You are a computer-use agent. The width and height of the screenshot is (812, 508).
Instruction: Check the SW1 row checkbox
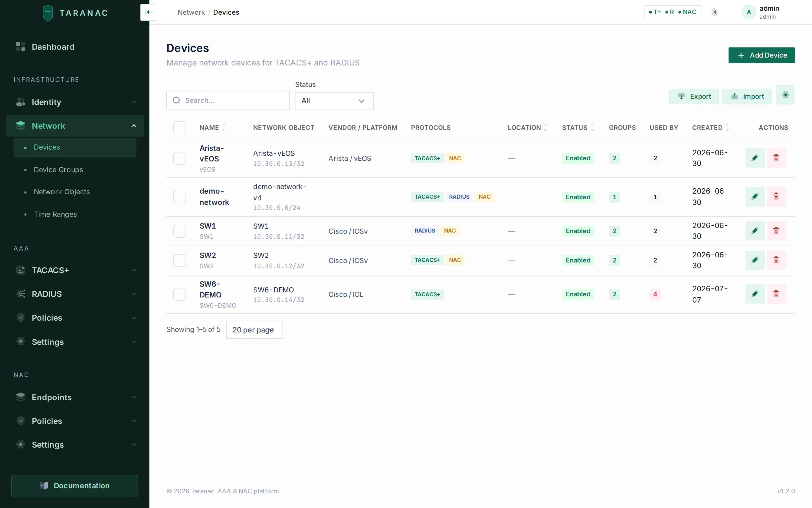coord(180,231)
